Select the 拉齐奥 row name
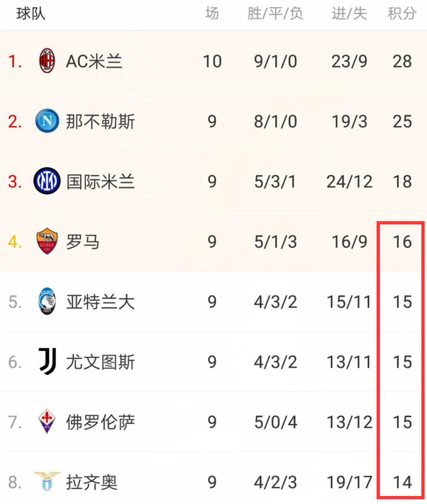Viewport: 427px width, 504px height. click(x=92, y=482)
